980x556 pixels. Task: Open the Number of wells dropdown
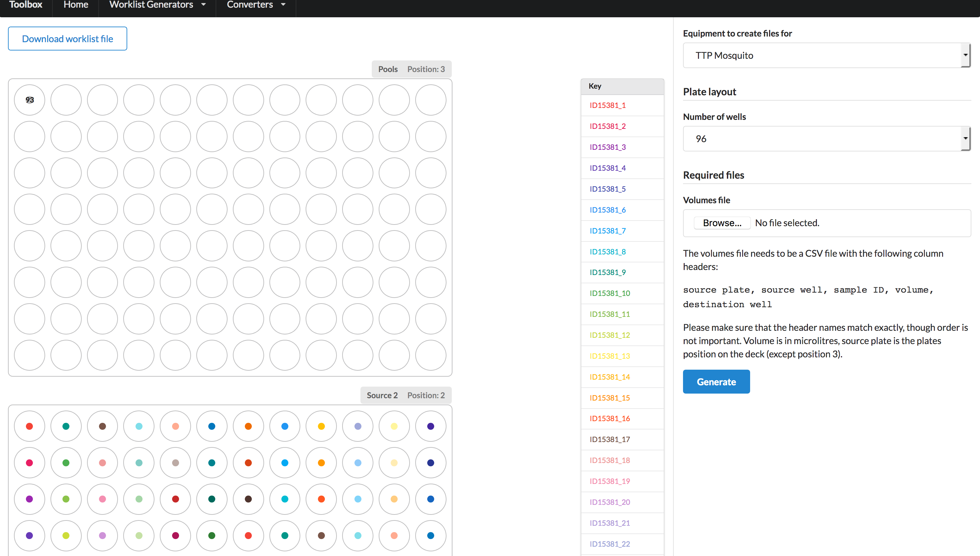(x=826, y=139)
